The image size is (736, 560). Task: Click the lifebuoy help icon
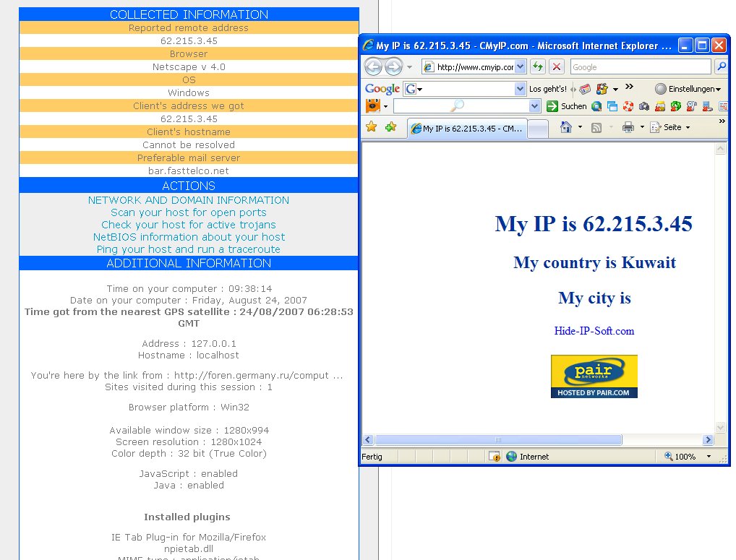coord(628,106)
